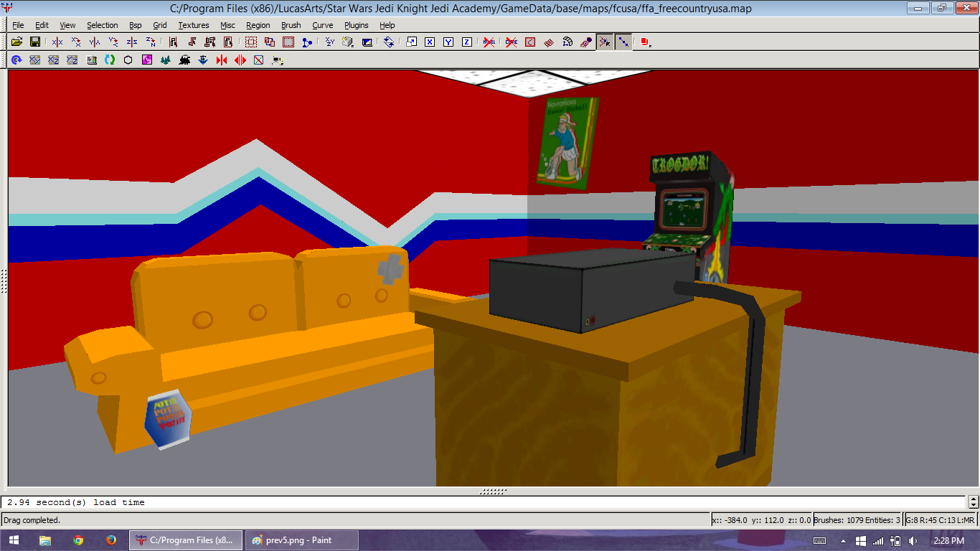980x551 pixels.
Task: Toggle patch welding mode
Action: point(605,42)
